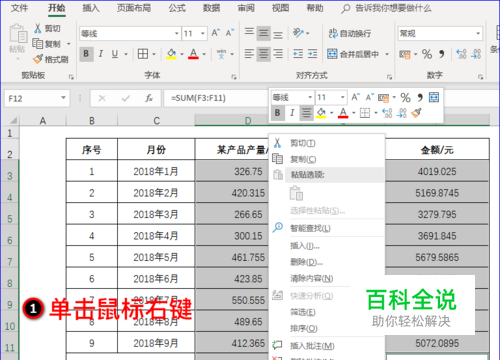Click mini toolbar increase font size A^
This screenshot has width=500, height=360.
tap(355, 97)
